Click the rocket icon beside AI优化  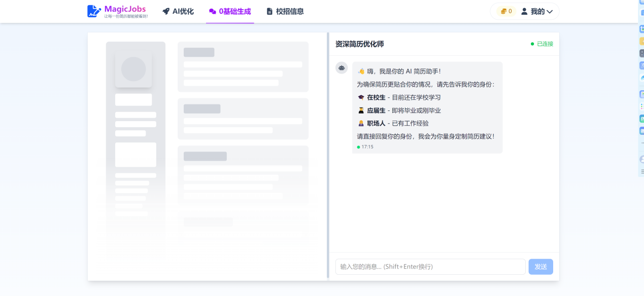point(166,11)
